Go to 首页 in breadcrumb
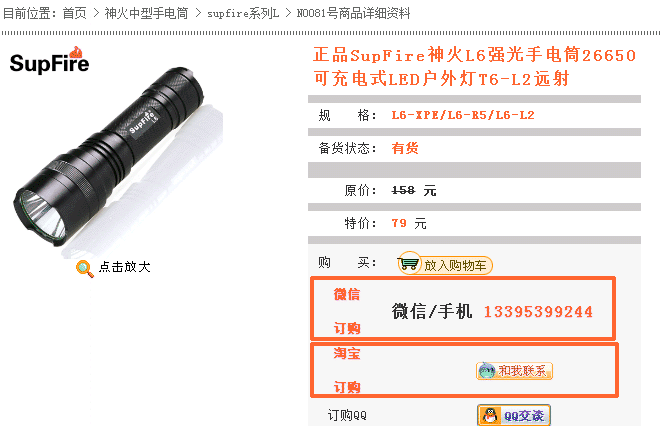 [75, 13]
